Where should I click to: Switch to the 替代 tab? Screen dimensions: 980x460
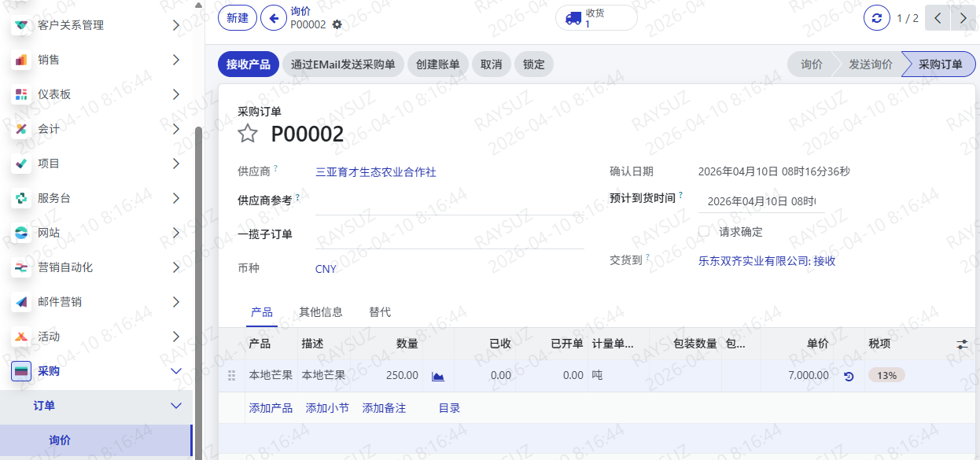click(380, 312)
